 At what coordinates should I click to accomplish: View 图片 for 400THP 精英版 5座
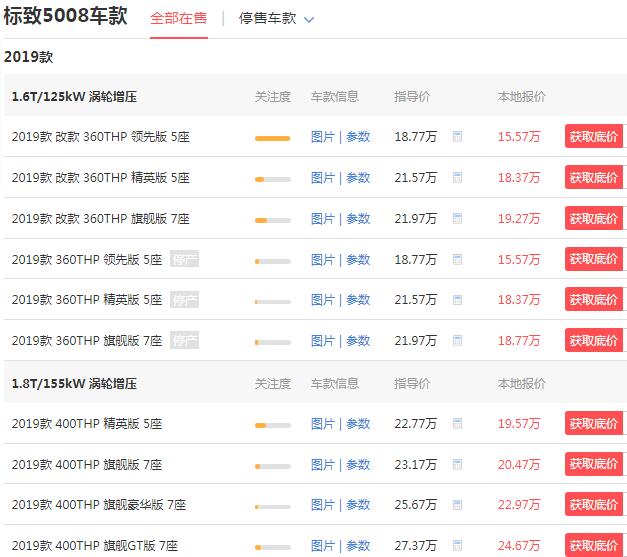click(323, 423)
